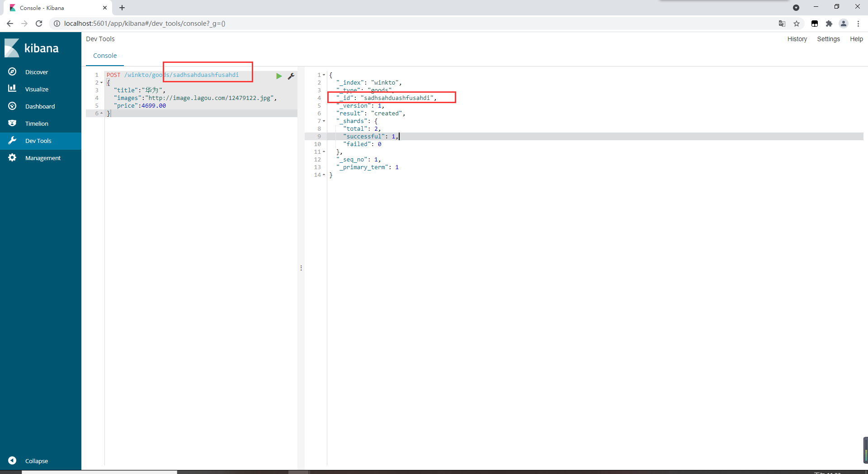Run the request with the green play icon

pos(279,76)
